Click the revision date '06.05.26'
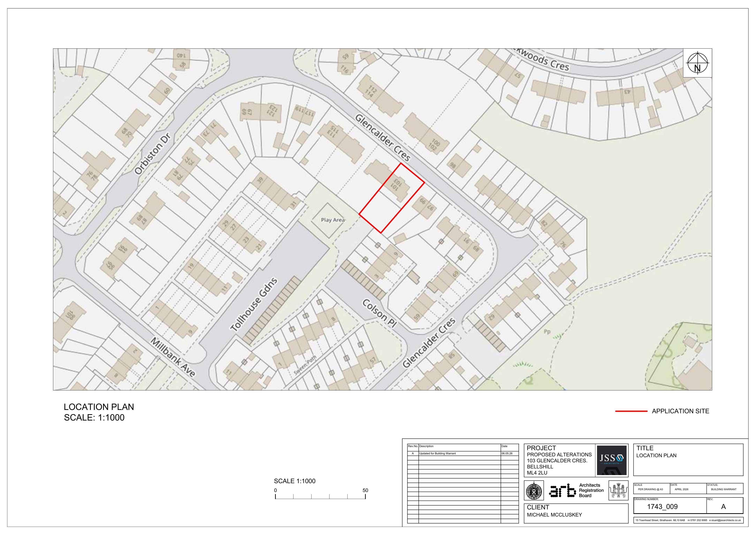The height and width of the screenshot is (535, 756). [507, 454]
